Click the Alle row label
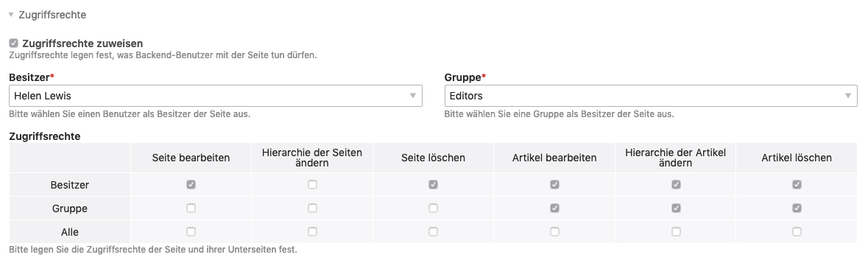Image resolution: width=868 pixels, height=274 pixels. click(x=70, y=233)
